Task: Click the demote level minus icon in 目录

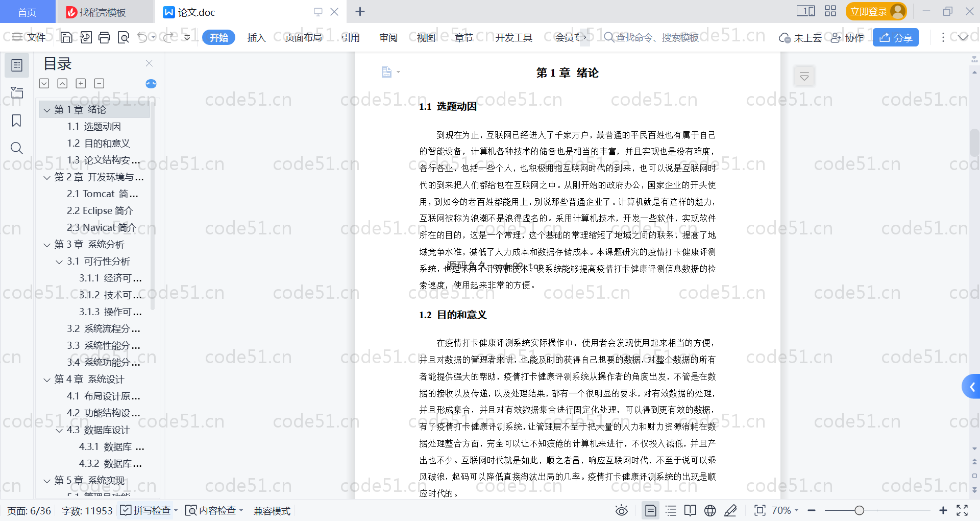Action: (99, 83)
